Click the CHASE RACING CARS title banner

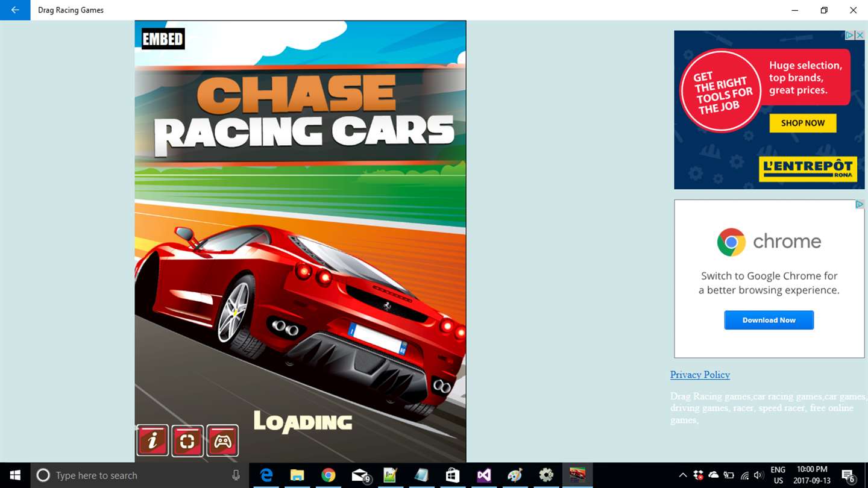[300, 114]
